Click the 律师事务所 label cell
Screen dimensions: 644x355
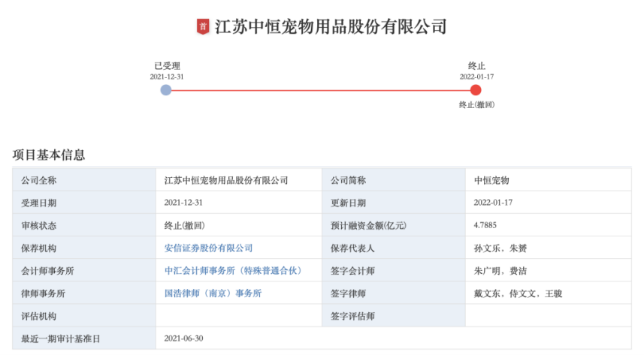point(84,293)
